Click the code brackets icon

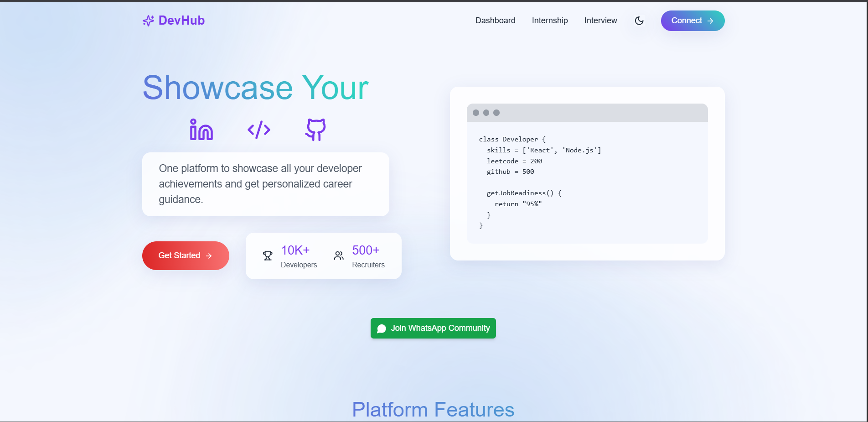[258, 130]
